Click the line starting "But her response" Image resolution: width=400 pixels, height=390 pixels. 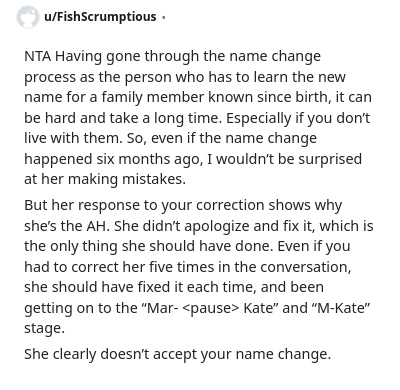pos(183,206)
